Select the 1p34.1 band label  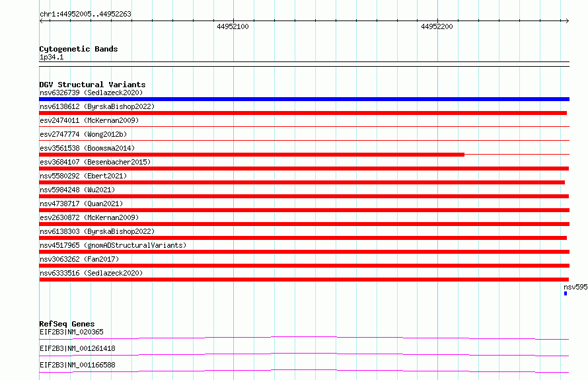click(52, 57)
